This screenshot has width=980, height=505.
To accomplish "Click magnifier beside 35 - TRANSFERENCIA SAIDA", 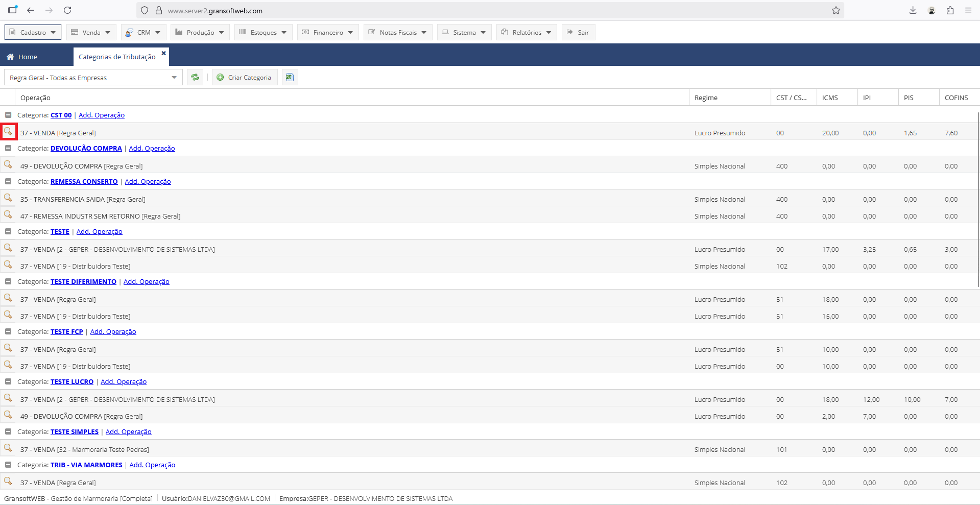I will [x=8, y=198].
